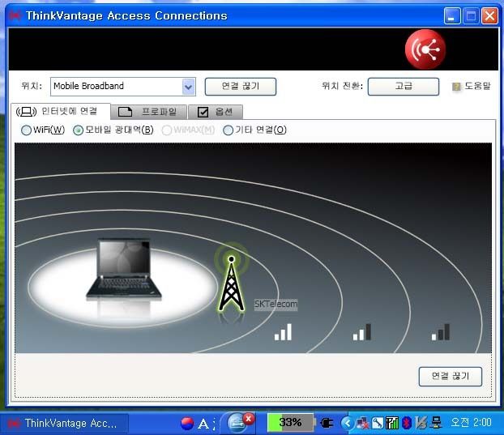Click the Korean flag language bar icon
The width and height of the screenshot is (504, 435).
coord(187,423)
